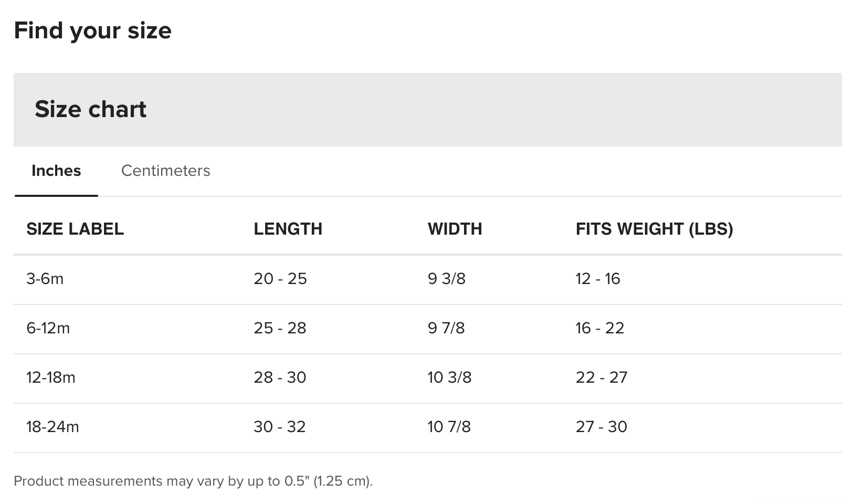
Task: Click the 22 - 27 weight value
Action: 602,377
